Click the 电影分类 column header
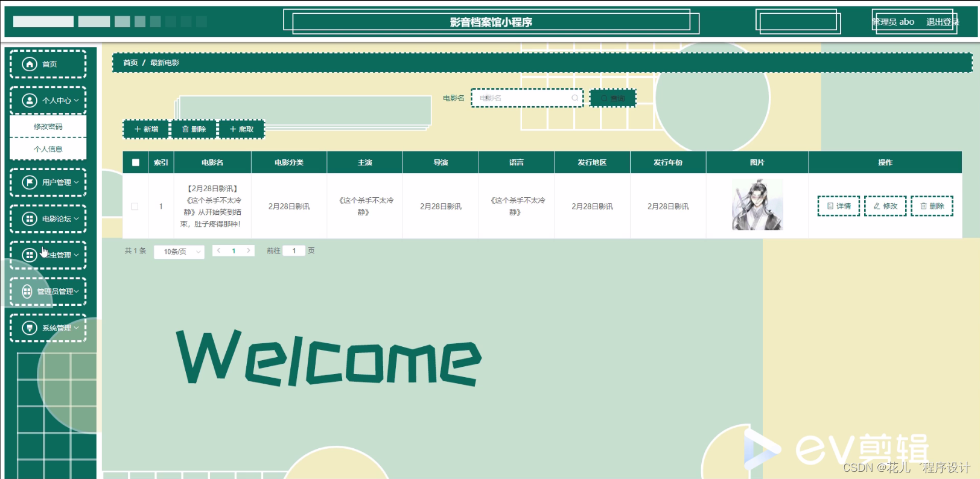 [289, 162]
